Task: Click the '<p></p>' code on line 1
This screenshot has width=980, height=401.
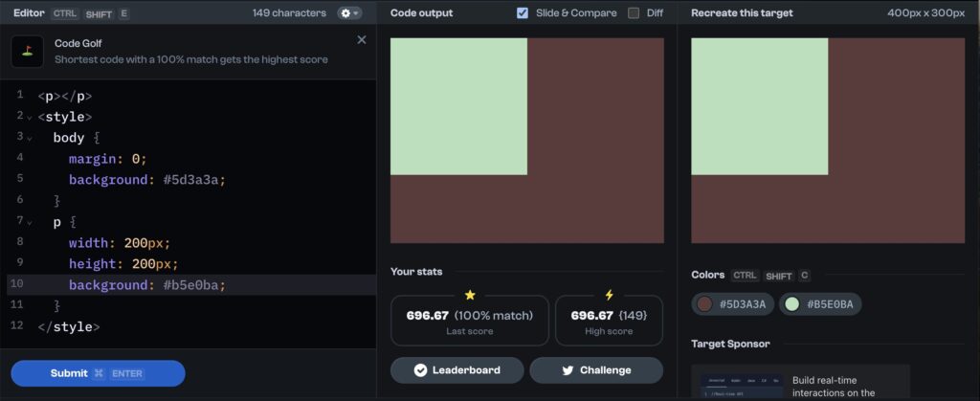Action: (x=65, y=97)
